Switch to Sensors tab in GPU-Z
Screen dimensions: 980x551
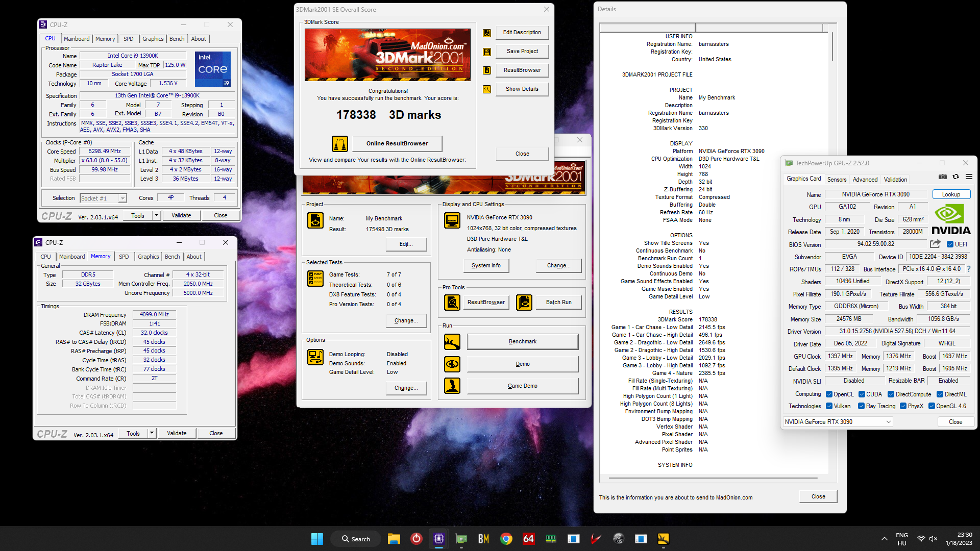[837, 180]
